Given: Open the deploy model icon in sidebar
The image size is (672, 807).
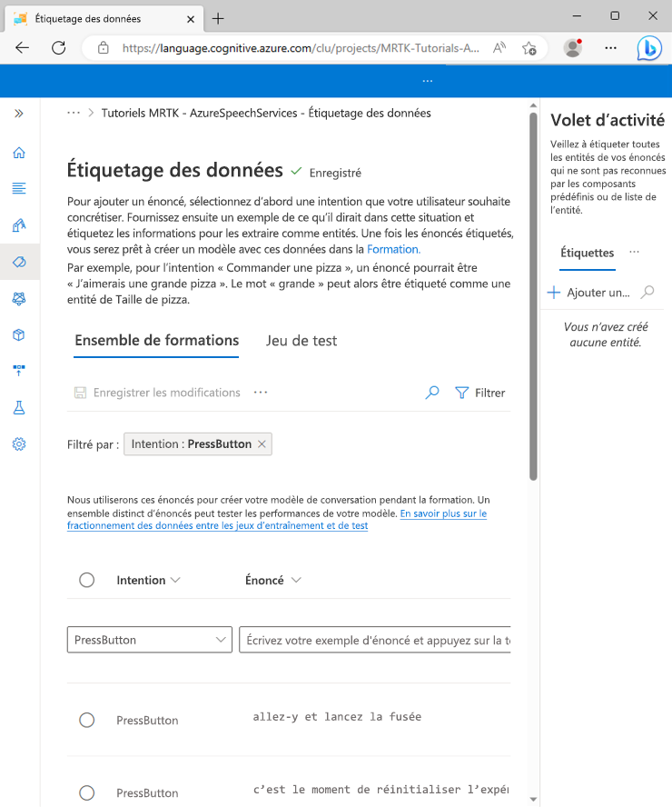Looking at the screenshot, I should point(19,371).
